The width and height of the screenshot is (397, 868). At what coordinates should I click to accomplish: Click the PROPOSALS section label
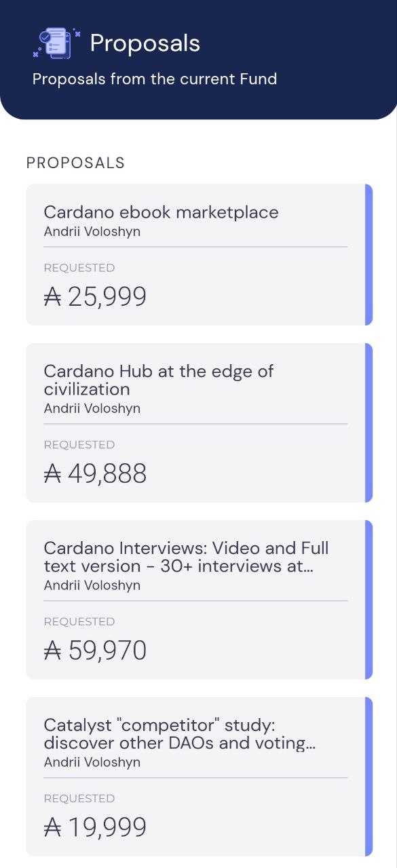click(75, 163)
